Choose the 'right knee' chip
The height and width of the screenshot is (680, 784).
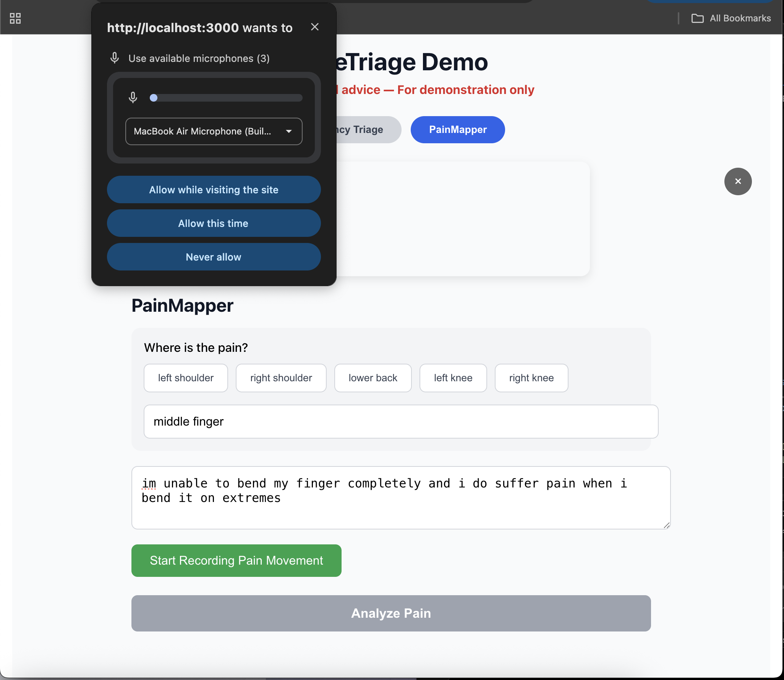click(x=531, y=378)
